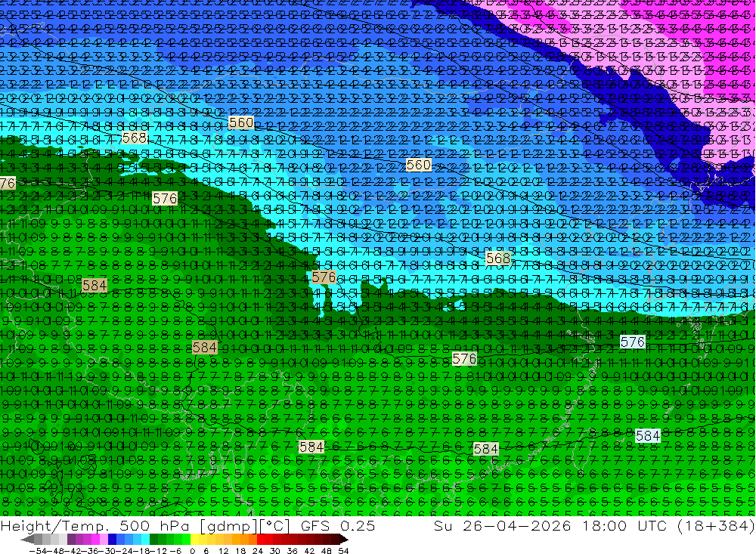Click the orange legend swatch above 18
The height and width of the screenshot is (554, 756).
point(243,539)
